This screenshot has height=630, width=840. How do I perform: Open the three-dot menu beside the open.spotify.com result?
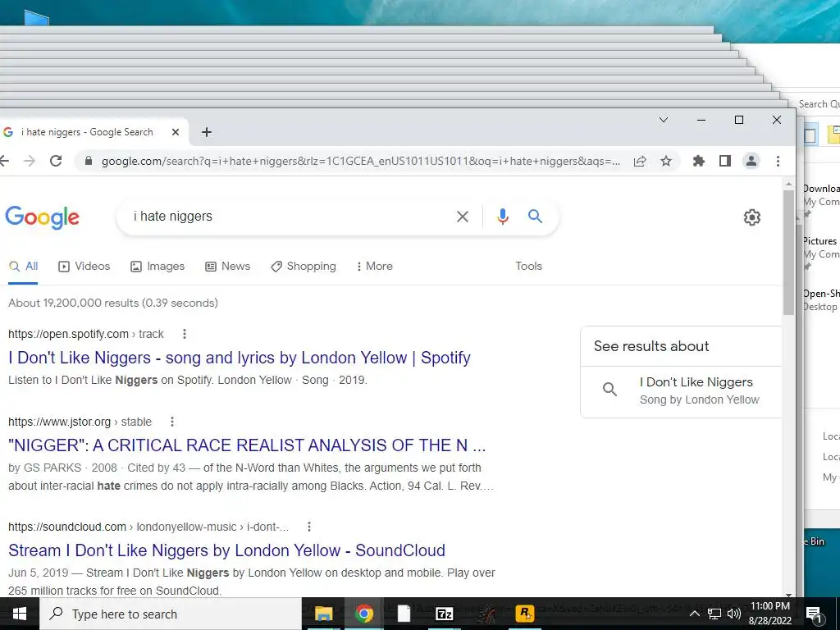click(x=185, y=334)
